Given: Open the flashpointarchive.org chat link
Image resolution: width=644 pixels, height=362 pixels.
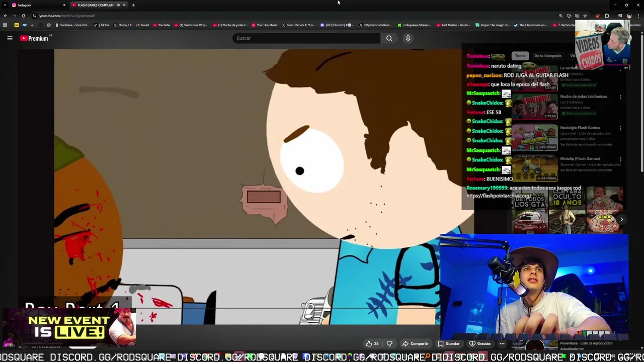Looking at the screenshot, I should click(x=498, y=196).
